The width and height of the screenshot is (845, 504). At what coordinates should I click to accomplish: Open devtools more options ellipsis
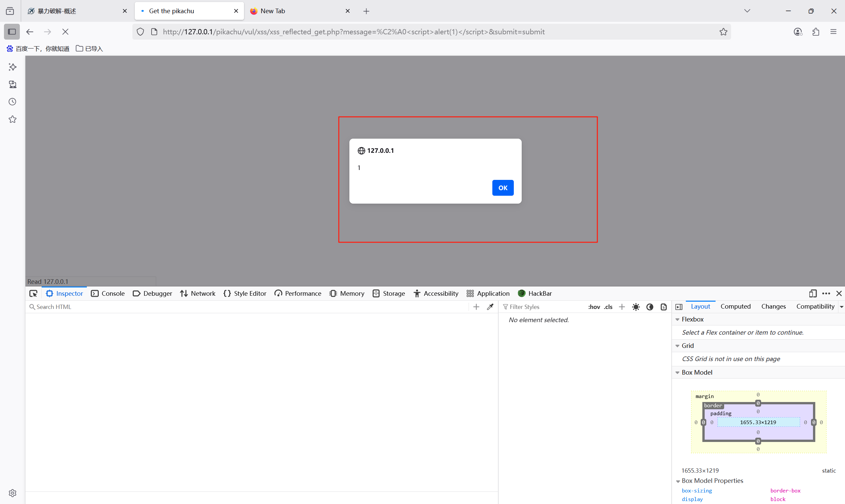[826, 293]
